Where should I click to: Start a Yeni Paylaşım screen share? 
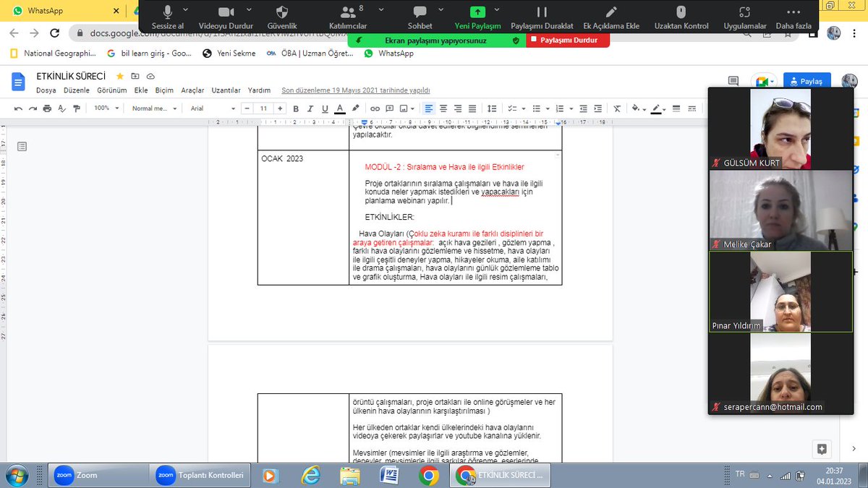477,17
